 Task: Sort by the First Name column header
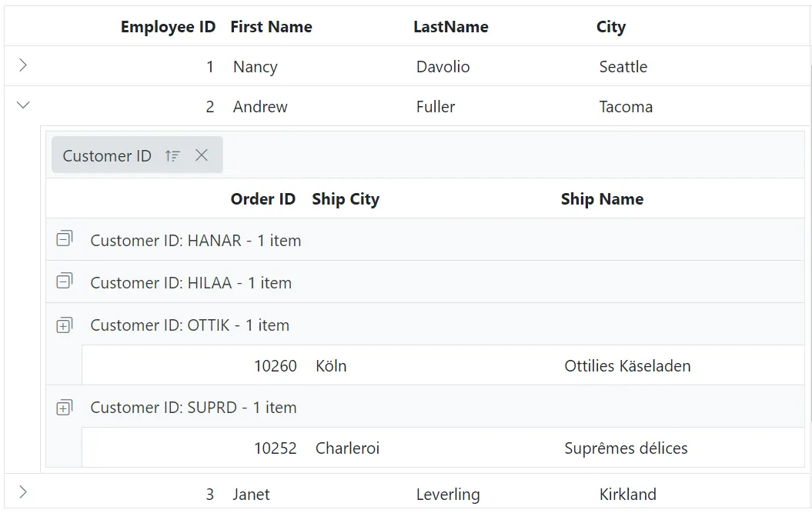pos(271,26)
